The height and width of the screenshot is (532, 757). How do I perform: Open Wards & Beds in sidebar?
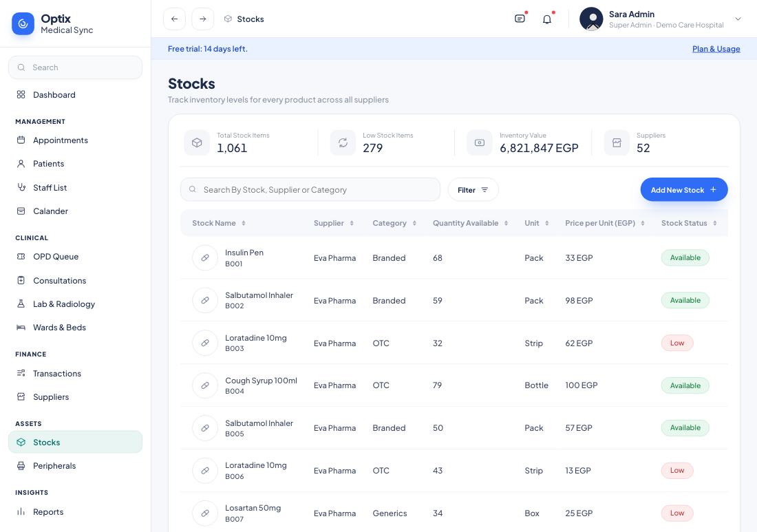click(x=75, y=328)
